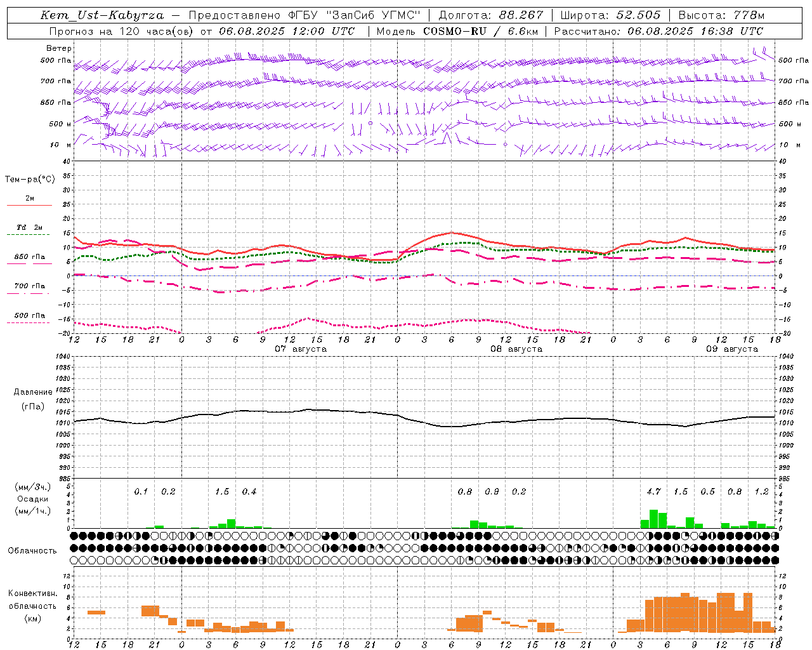This screenshot has width=812, height=650.
Task: Click the 0.5 precipitation total
Action: (707, 491)
